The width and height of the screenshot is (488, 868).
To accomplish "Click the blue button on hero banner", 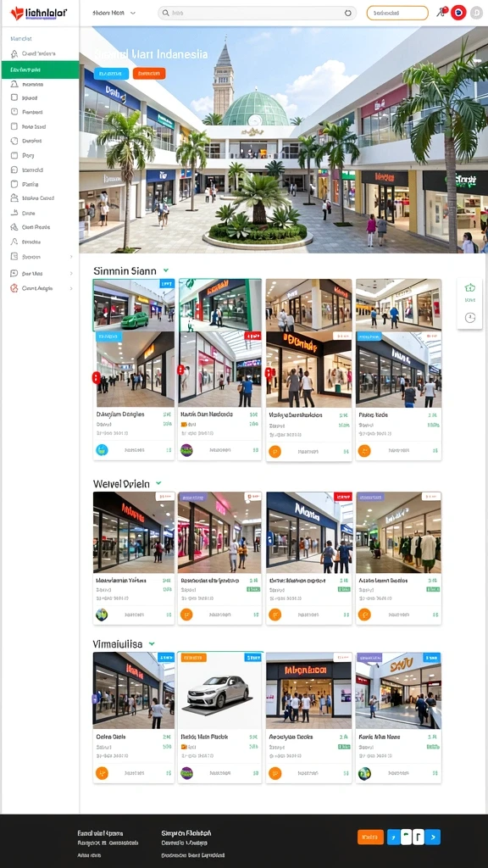I will coord(111,73).
